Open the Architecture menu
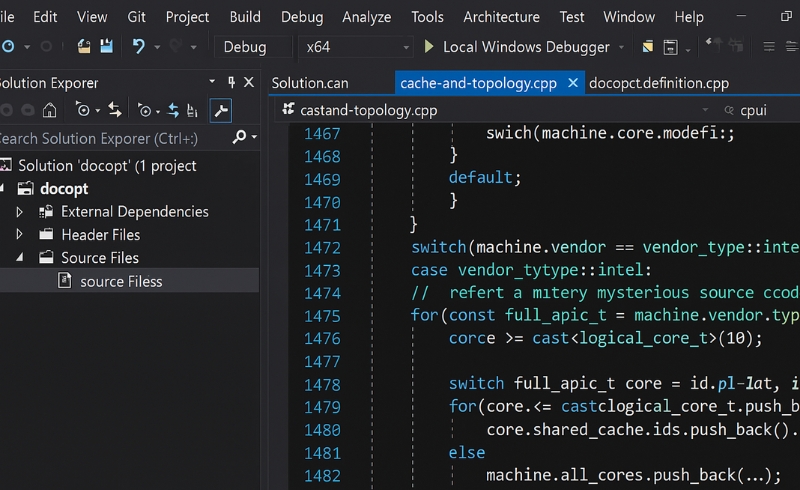This screenshot has height=490, width=800. click(x=501, y=17)
